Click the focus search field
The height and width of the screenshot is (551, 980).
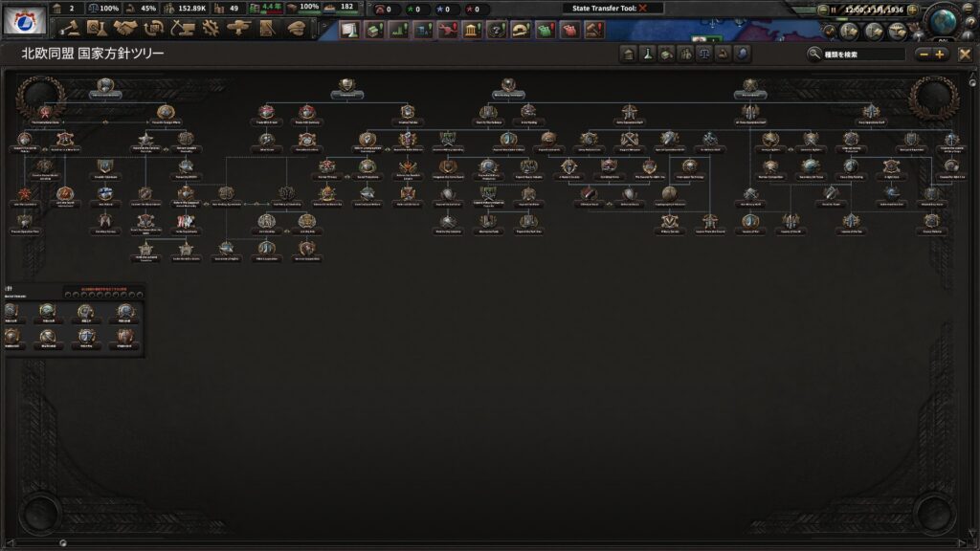864,55
